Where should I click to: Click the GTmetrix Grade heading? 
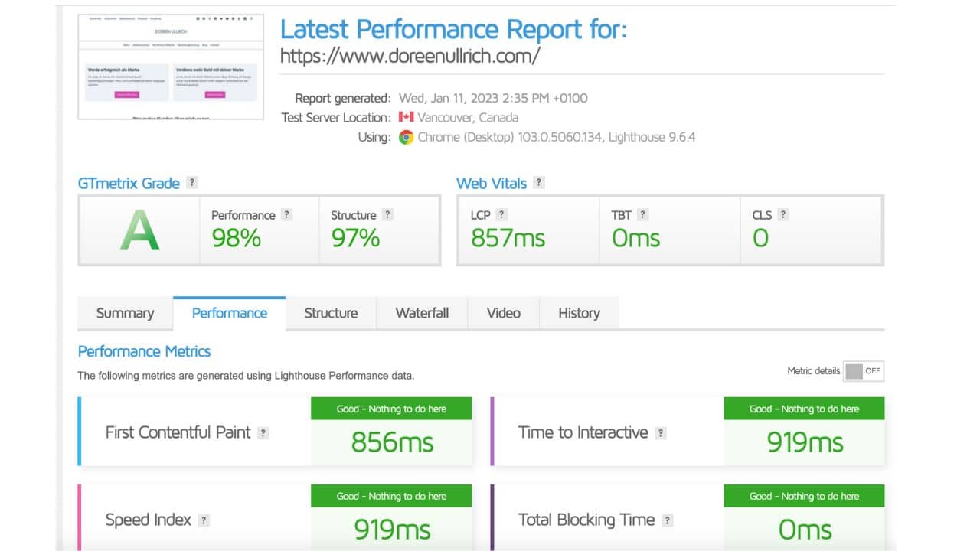click(129, 183)
